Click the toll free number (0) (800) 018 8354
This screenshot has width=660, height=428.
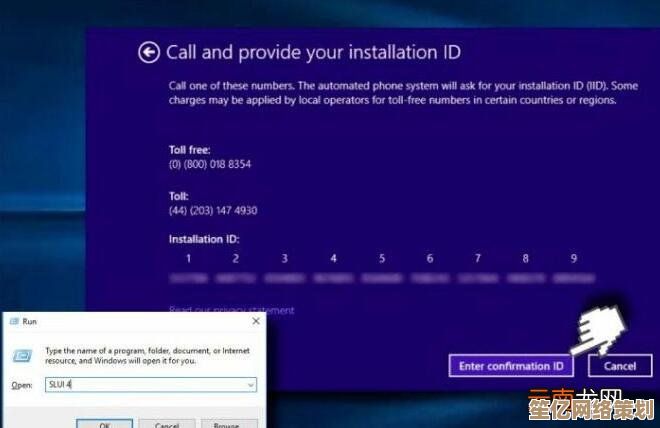[210, 163]
